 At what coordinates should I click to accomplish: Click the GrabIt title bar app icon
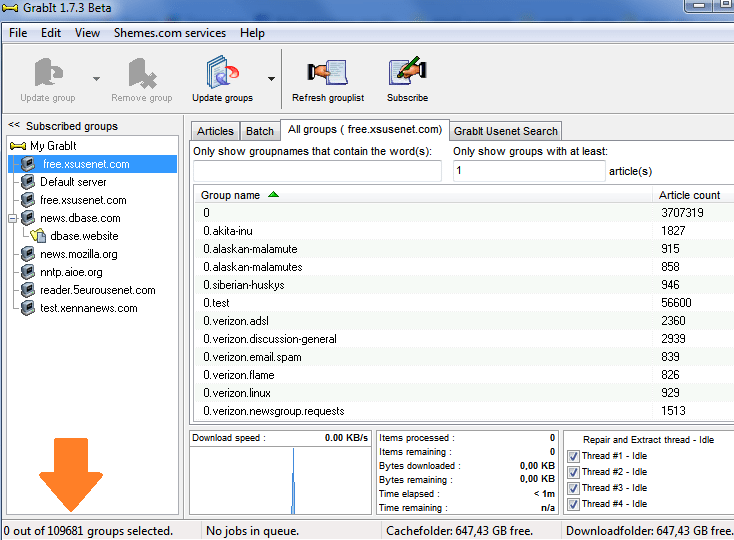tap(10, 7)
